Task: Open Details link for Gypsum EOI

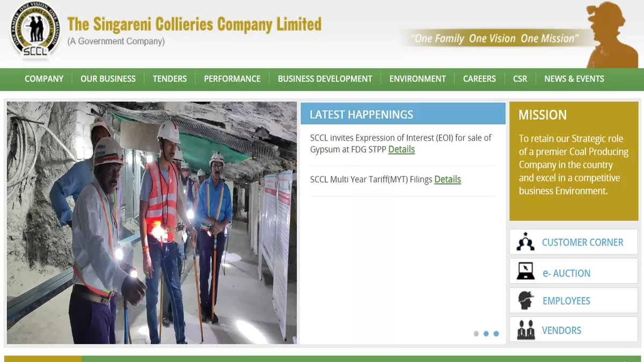Action: click(x=401, y=150)
